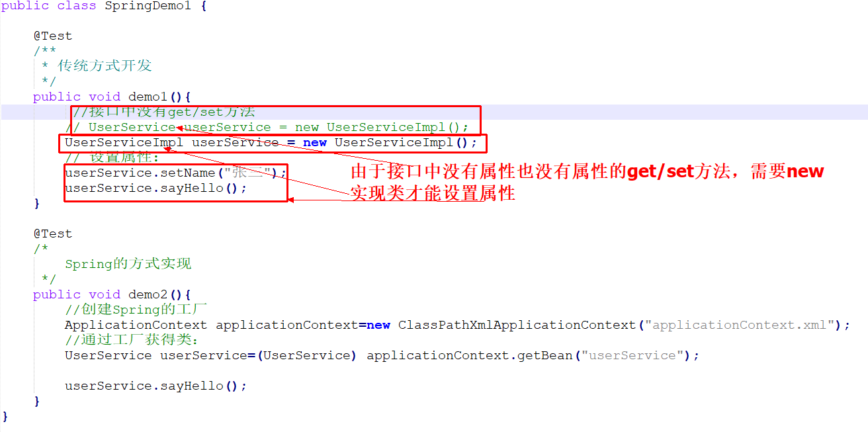
Task: Click new UserServiceImpl() in the uncommented line
Action: pyautogui.click(x=390, y=142)
